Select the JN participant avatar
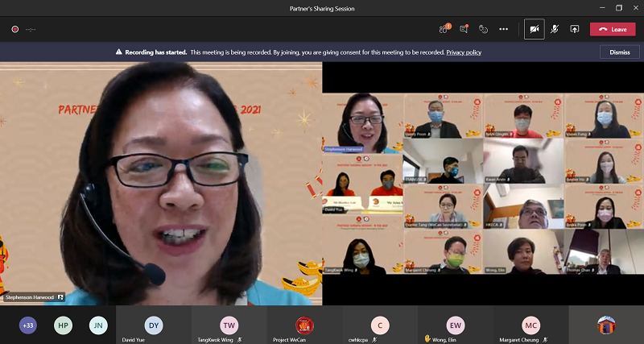Image resolution: width=644 pixels, height=344 pixels. 98,325
